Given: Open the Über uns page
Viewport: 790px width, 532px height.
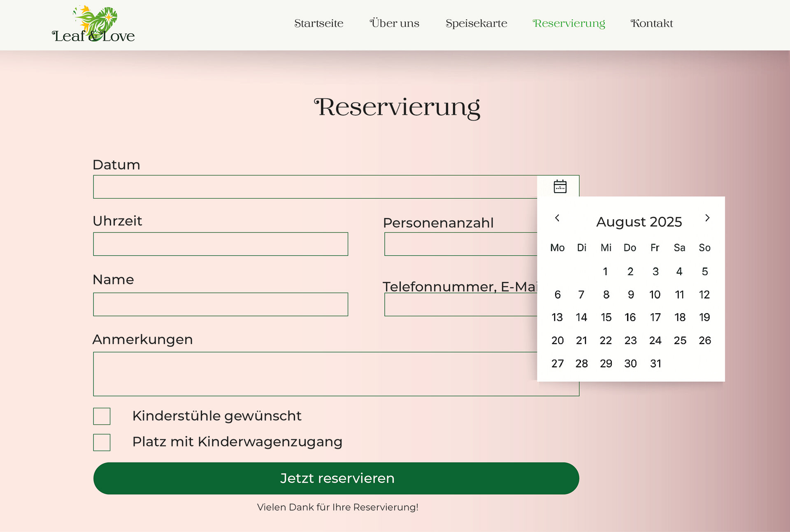Looking at the screenshot, I should (394, 23).
